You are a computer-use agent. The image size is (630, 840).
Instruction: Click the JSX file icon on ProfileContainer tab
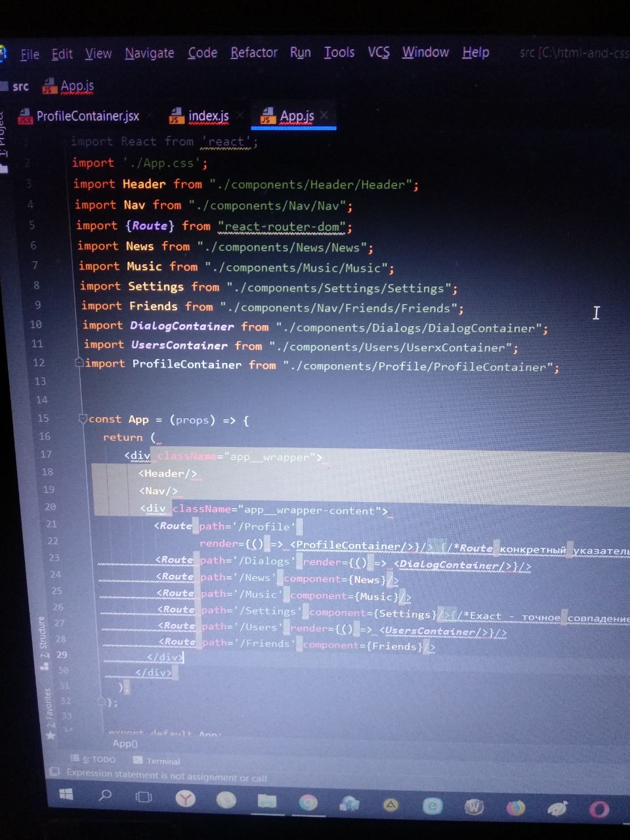[x=25, y=116]
